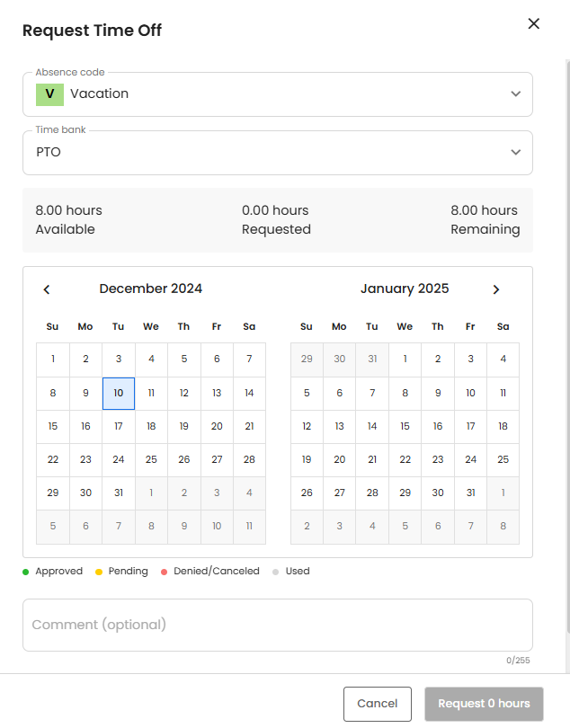
Task: Advance calendar to next month
Action: (x=495, y=289)
